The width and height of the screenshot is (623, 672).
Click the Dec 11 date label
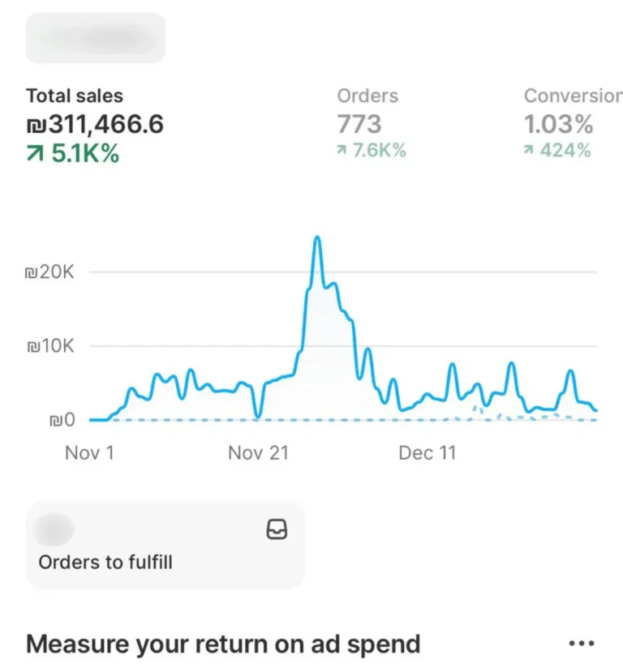[427, 452]
